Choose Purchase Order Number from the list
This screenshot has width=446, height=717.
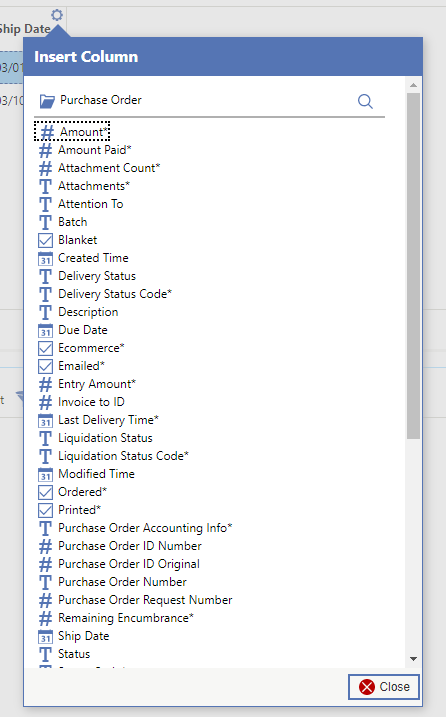[x=122, y=582]
